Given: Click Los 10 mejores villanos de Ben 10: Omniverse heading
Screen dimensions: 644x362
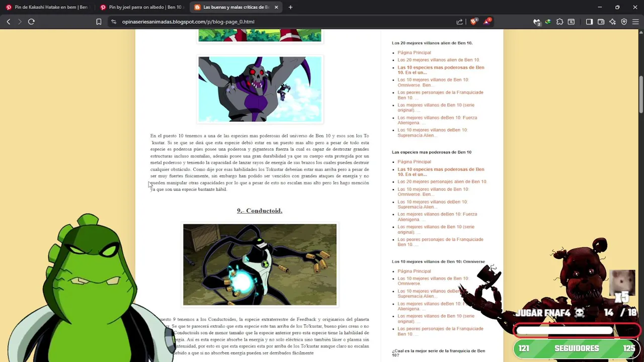Looking at the screenshot, I should tap(438, 261).
